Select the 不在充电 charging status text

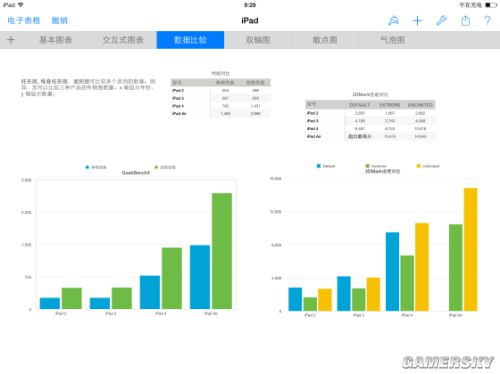(x=471, y=5)
